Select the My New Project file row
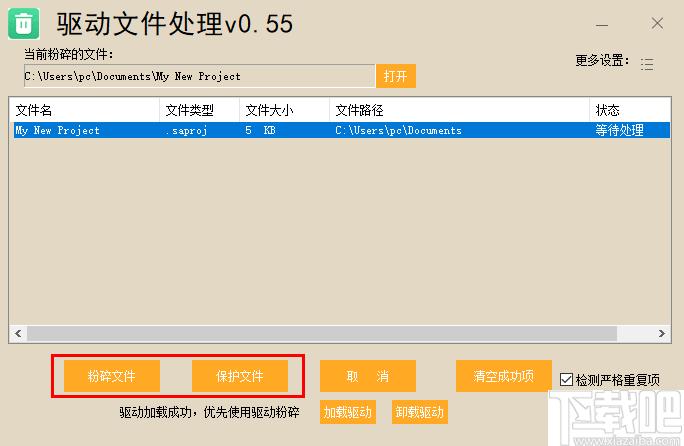The width and height of the screenshot is (684, 446). point(300,130)
